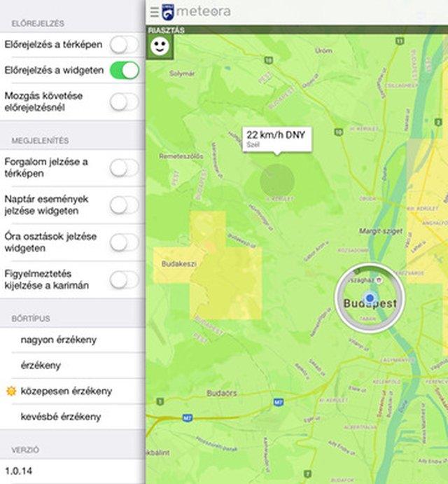
Task: Tap the grey wind marker circle
Action: [x=276, y=181]
